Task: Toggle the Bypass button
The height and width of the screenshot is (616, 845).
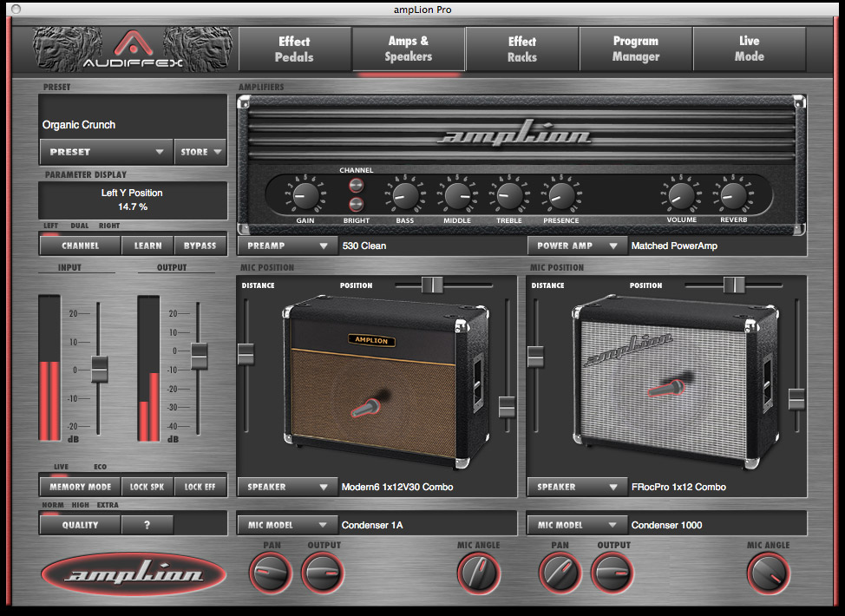Action: 200,246
